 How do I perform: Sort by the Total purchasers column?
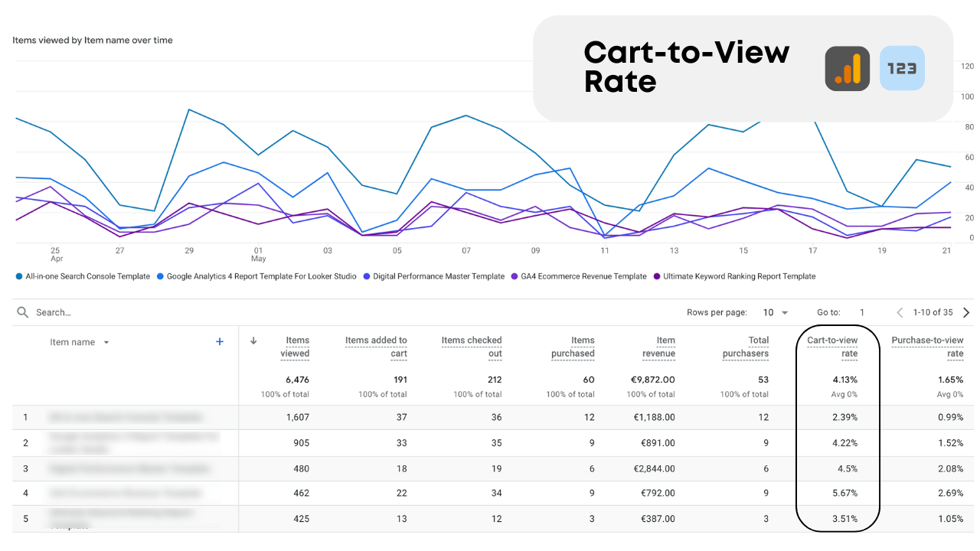click(746, 347)
